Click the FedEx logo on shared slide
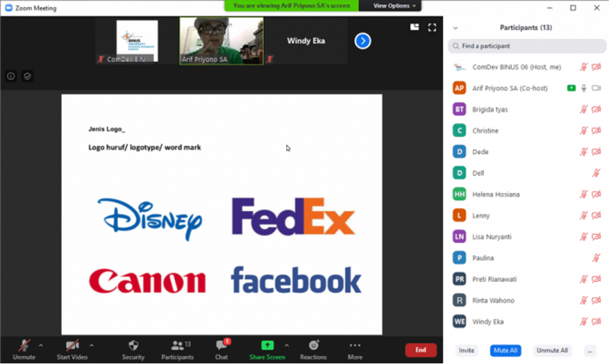The image size is (610, 364). [x=293, y=217]
